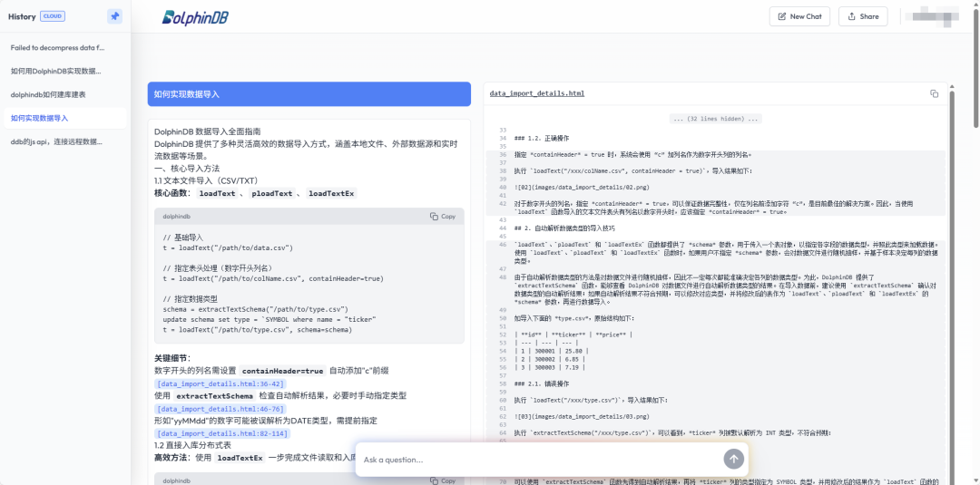The image size is (980, 485).
Task: Select the '如何实现数据导入' history item
Action: 65,118
